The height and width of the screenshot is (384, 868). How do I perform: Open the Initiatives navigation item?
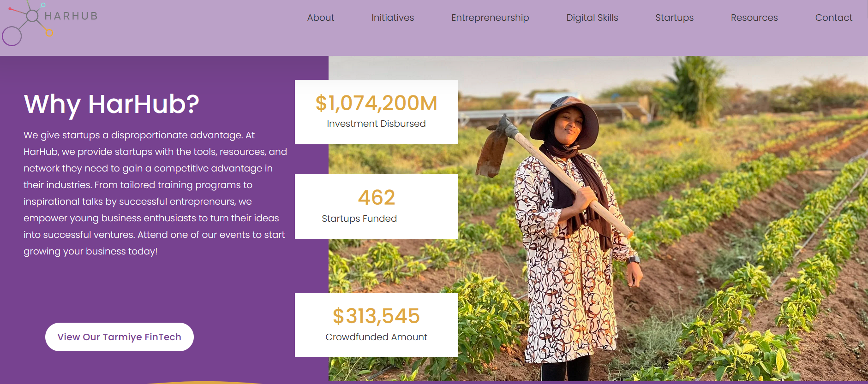[392, 18]
